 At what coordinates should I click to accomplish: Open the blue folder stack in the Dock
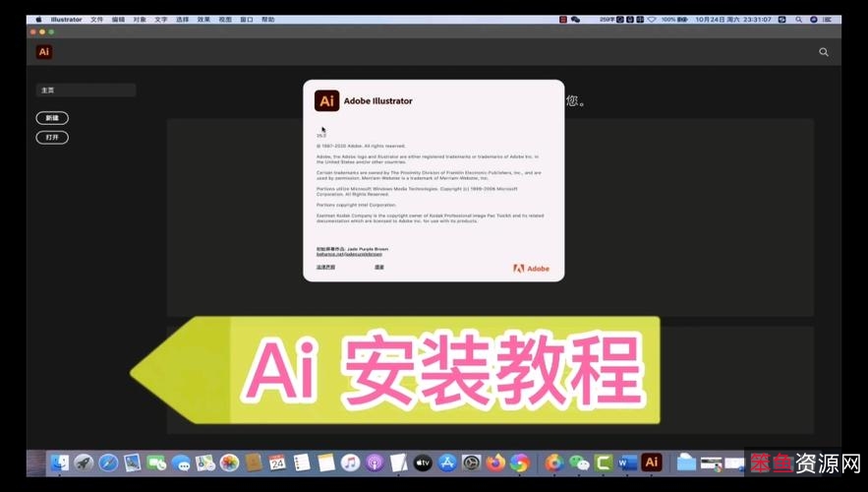click(686, 462)
